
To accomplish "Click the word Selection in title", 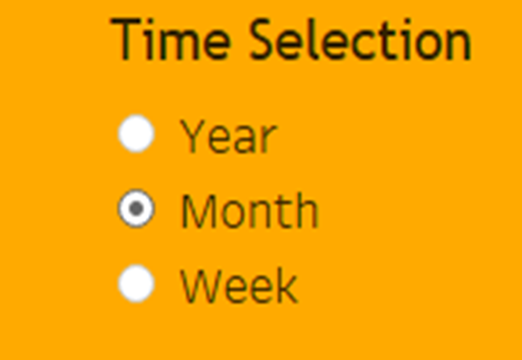I will point(361,40).
